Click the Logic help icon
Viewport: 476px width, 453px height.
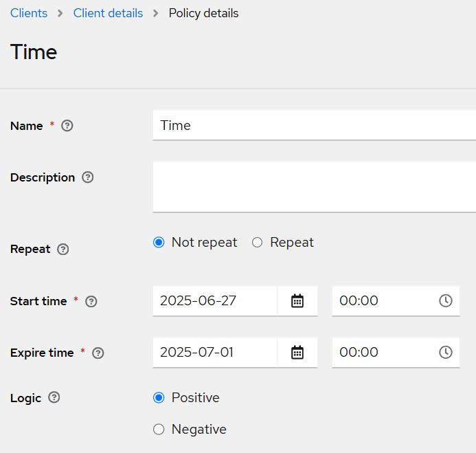point(54,397)
